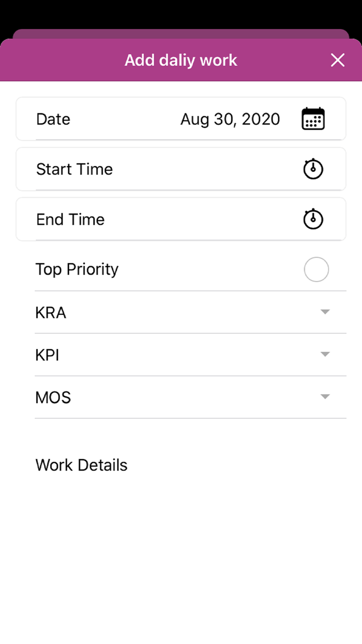Click the End Time field
The height and width of the screenshot is (644, 362).
[x=155, y=219]
